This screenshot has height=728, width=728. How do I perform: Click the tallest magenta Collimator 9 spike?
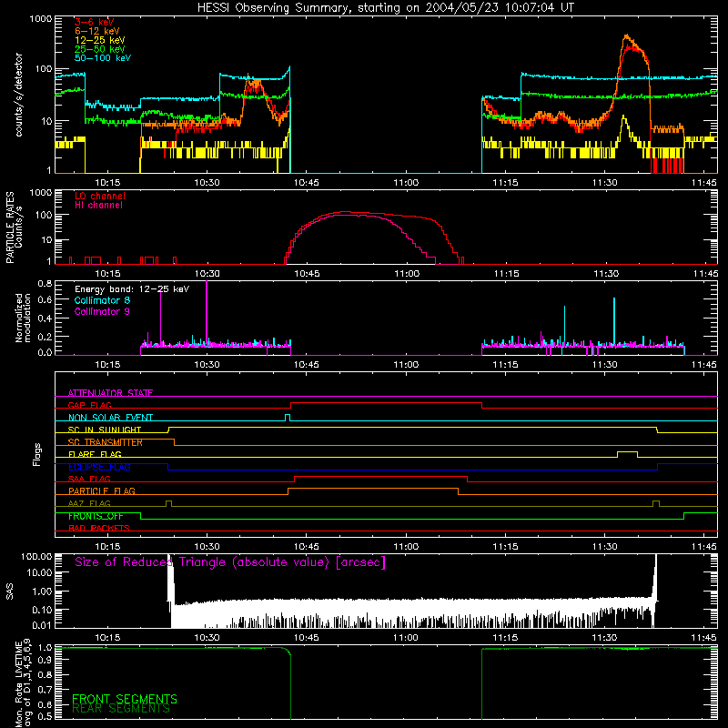pyautogui.click(x=207, y=311)
